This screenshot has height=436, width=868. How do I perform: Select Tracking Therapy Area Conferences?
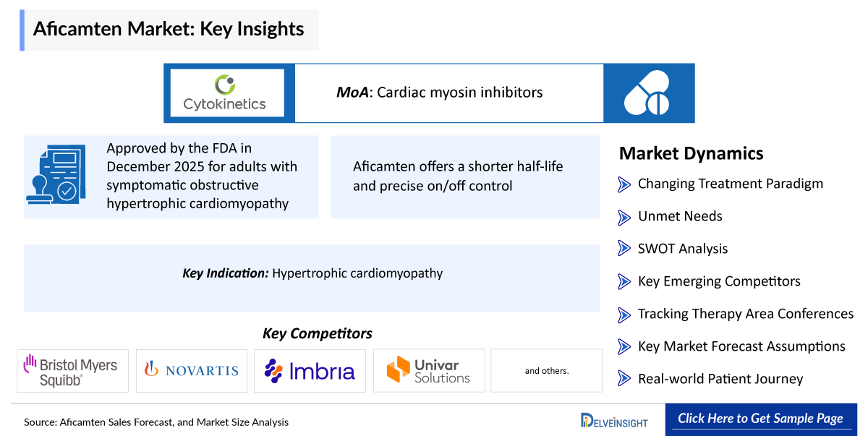(745, 314)
